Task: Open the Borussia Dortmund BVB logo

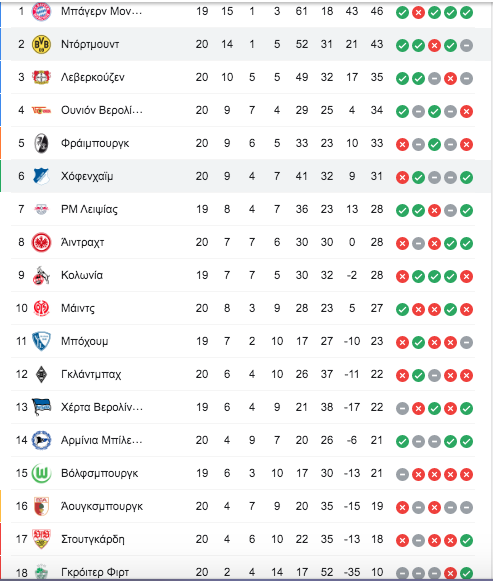Action: click(x=41, y=44)
